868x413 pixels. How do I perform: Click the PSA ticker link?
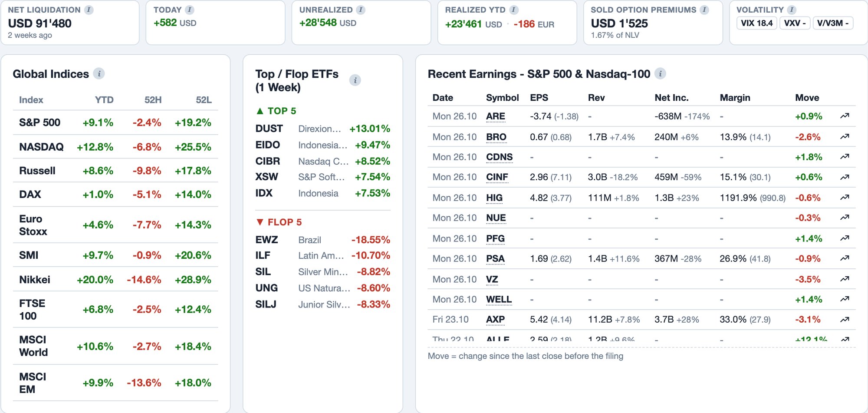495,259
